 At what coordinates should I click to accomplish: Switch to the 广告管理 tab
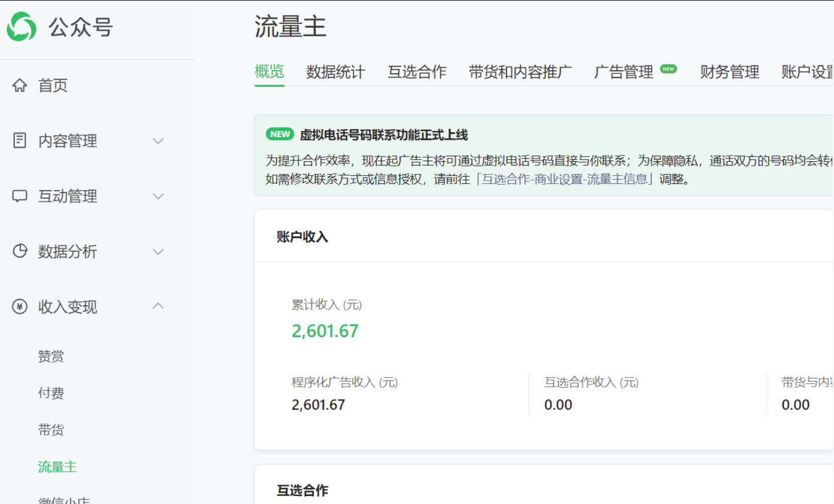(624, 72)
